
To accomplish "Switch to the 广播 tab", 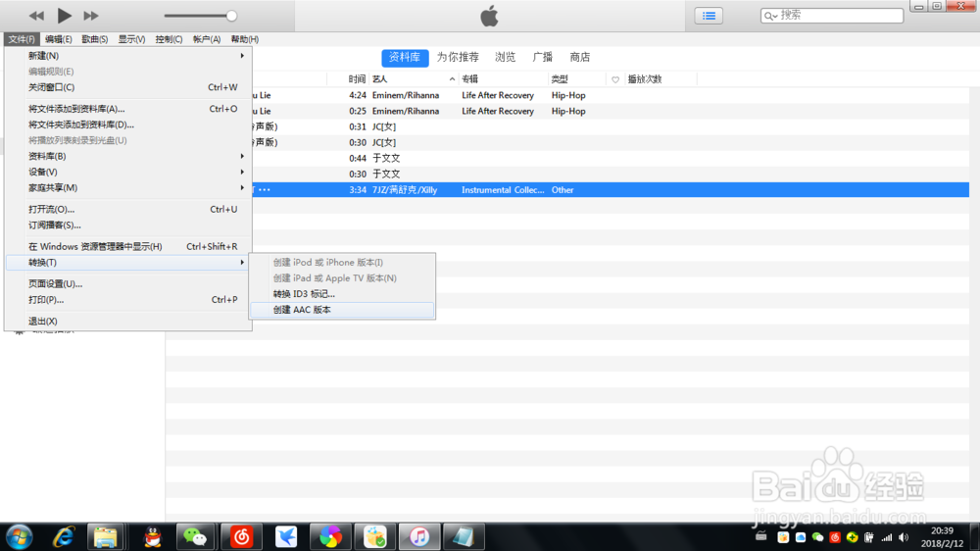I will [543, 58].
